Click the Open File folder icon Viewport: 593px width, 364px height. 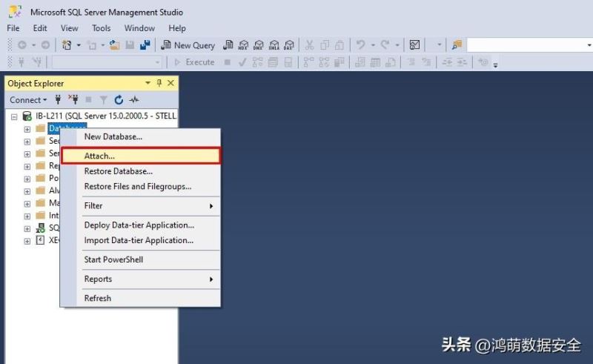click(115, 45)
